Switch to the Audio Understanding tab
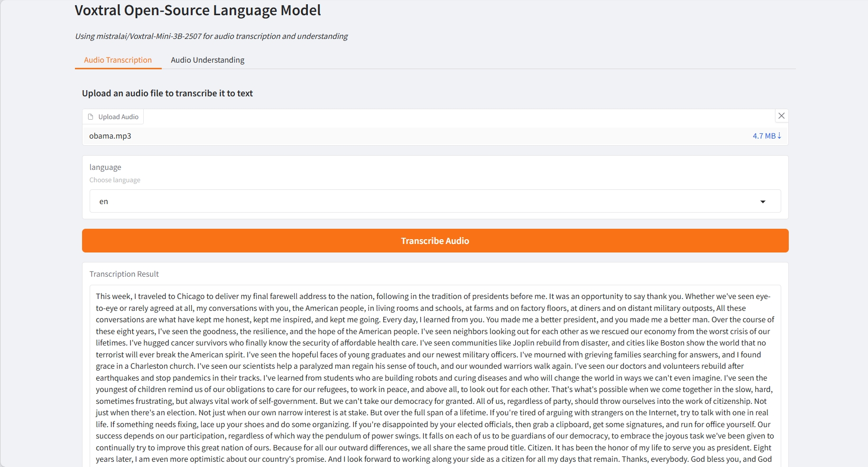 click(x=207, y=60)
